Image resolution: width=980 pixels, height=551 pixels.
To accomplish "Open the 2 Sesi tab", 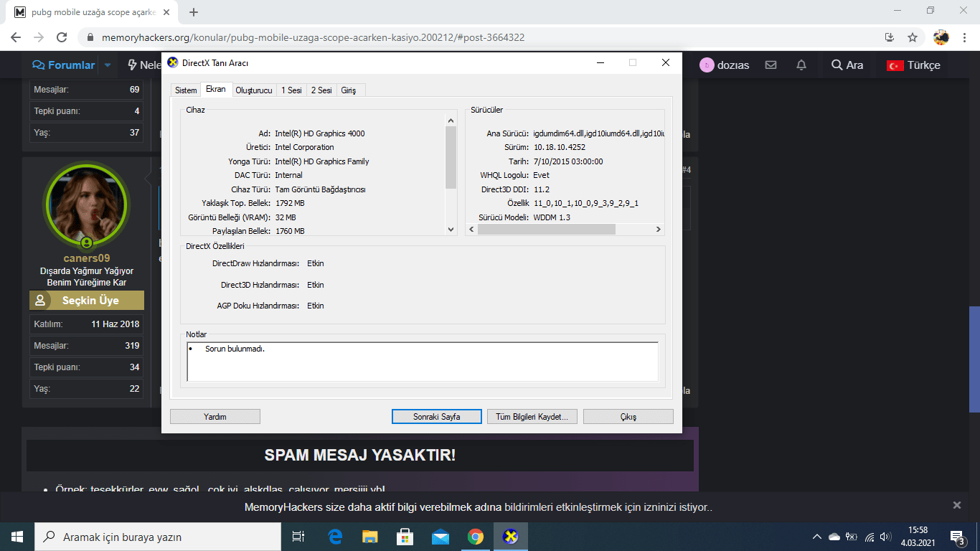I will tap(321, 90).
